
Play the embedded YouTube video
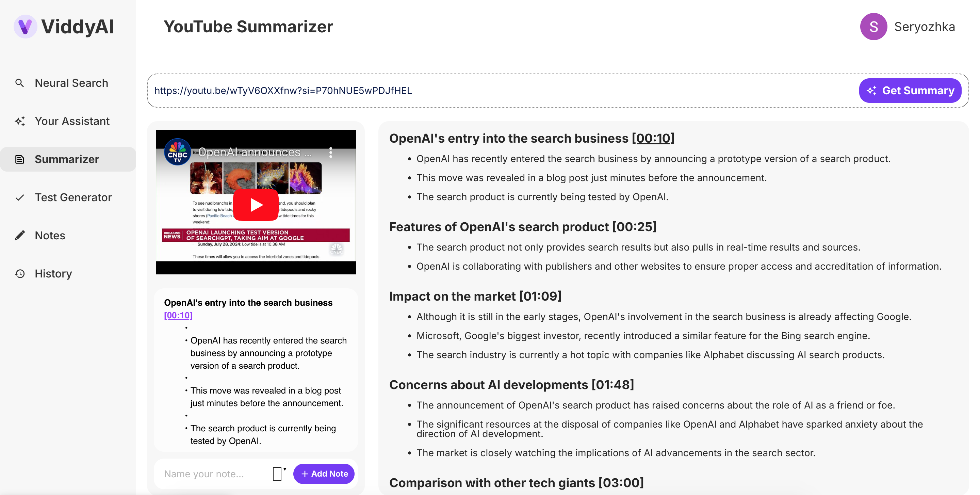(256, 205)
